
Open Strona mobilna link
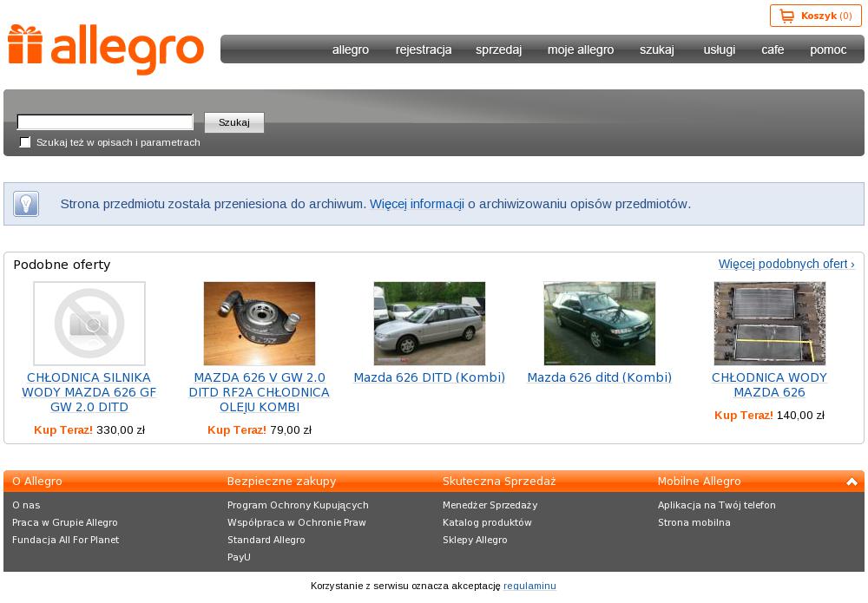pyautogui.click(x=694, y=523)
